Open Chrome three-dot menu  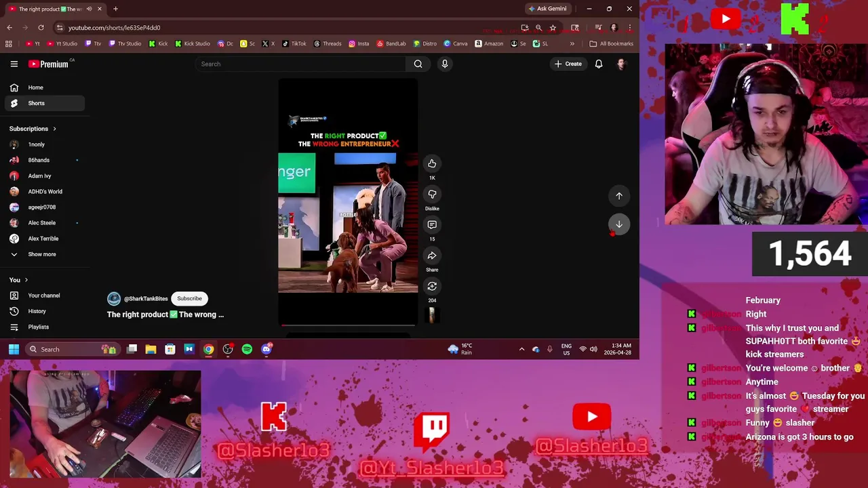coord(629,28)
